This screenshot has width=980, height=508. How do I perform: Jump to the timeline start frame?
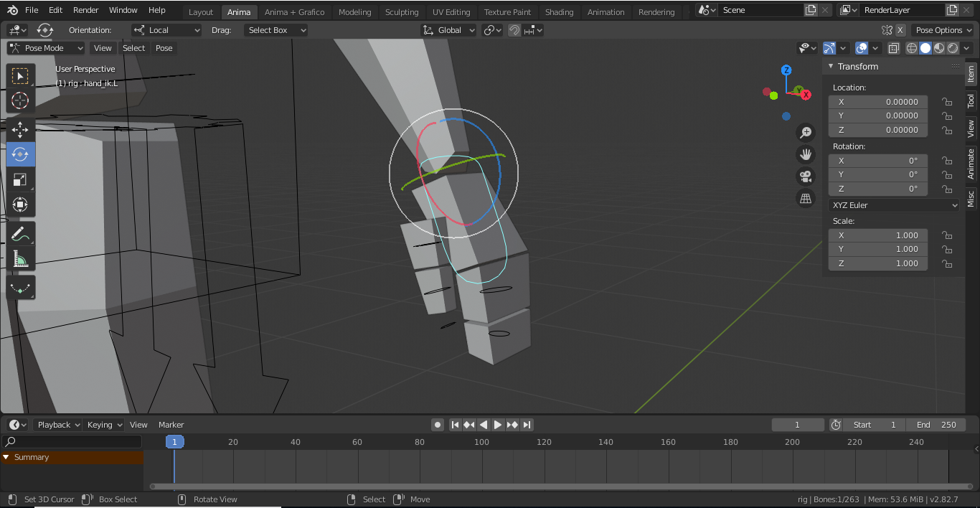pos(455,425)
